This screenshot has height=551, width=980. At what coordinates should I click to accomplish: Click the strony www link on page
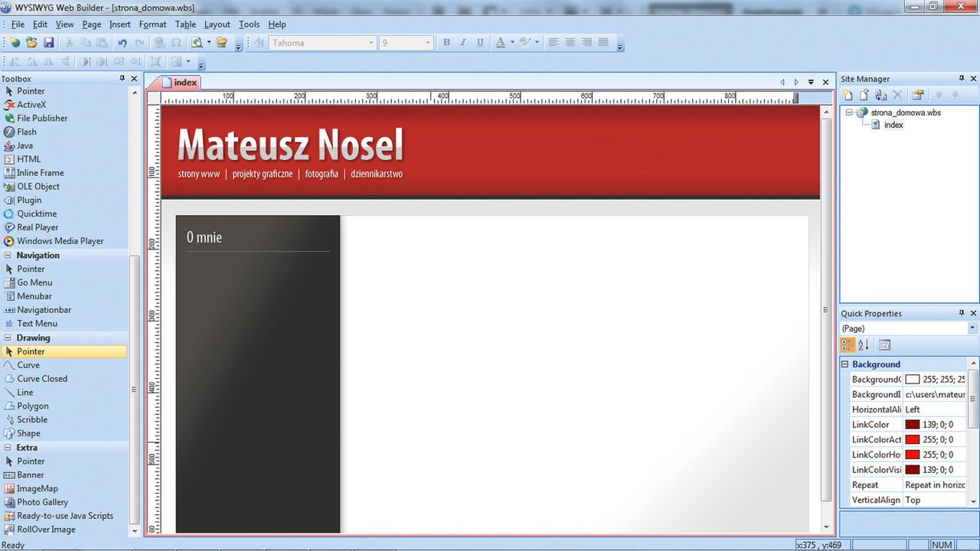[x=199, y=174]
